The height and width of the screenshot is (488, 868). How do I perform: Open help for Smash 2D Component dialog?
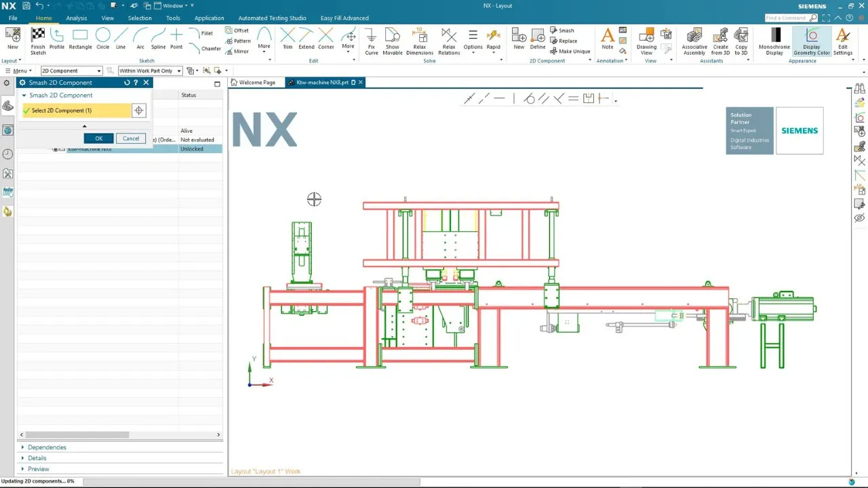click(136, 83)
